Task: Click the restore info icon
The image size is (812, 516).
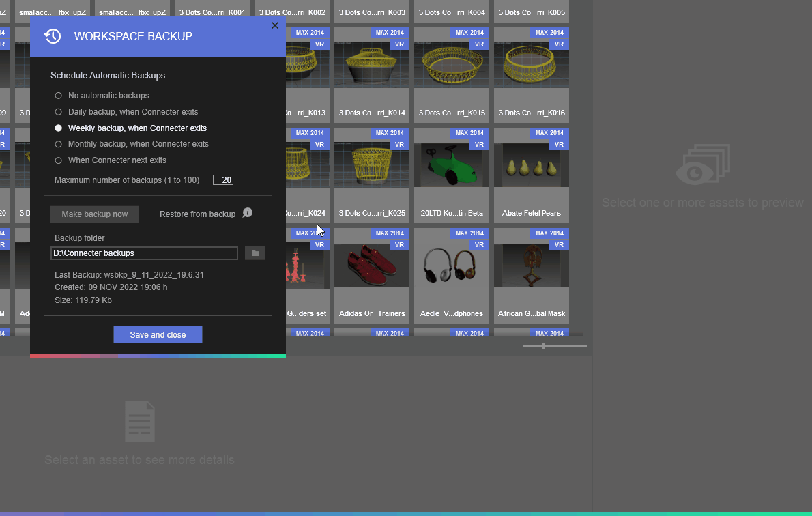Action: (248, 213)
